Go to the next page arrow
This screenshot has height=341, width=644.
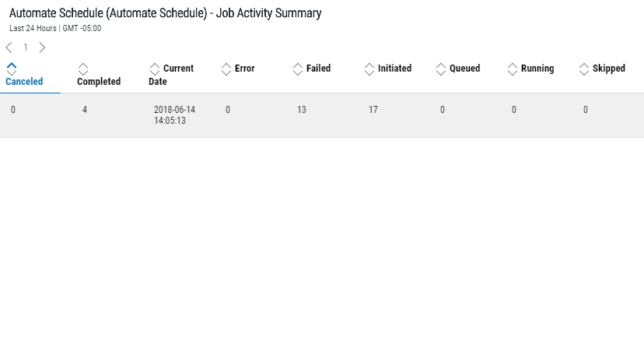coord(42,47)
